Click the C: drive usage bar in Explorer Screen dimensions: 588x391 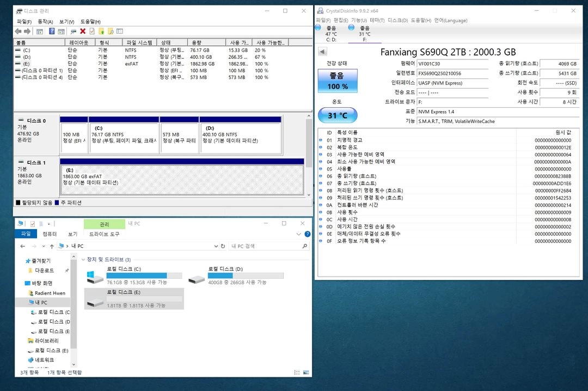(x=144, y=276)
